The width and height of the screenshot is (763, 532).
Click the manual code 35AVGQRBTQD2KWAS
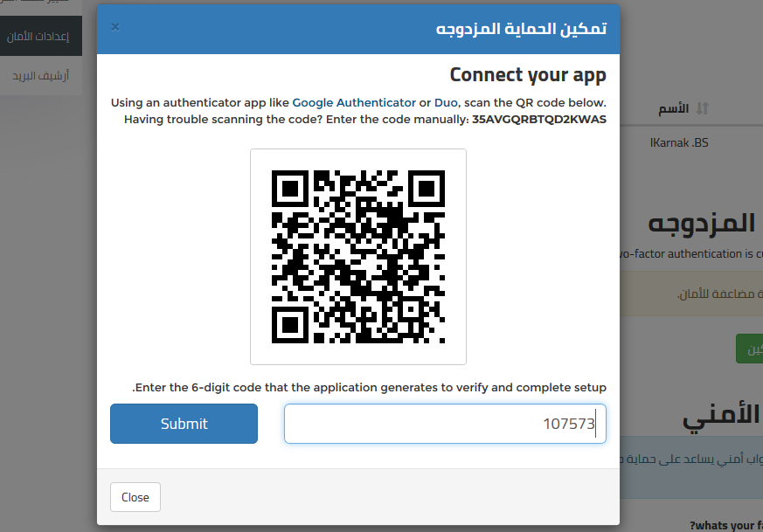coord(539,119)
